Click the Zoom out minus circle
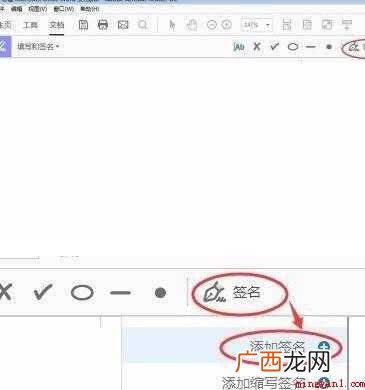The image size is (365, 390). [212, 25]
